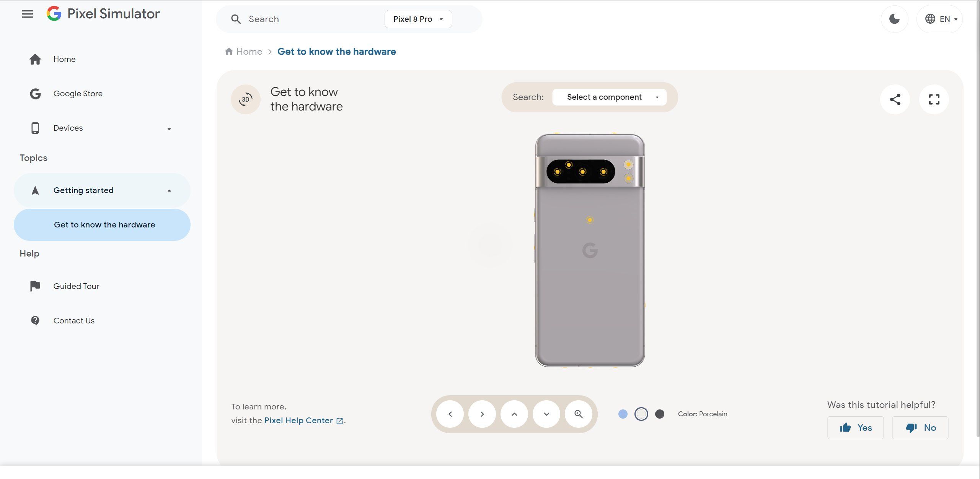
Task: Switch to dark mode toggle
Action: (894, 19)
